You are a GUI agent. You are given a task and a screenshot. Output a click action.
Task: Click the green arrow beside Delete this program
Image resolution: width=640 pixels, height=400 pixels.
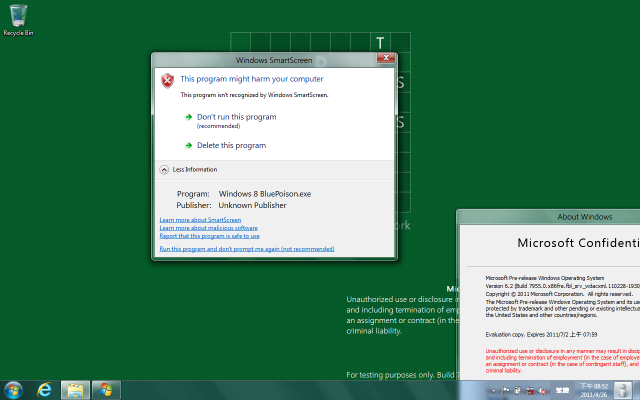coord(189,145)
